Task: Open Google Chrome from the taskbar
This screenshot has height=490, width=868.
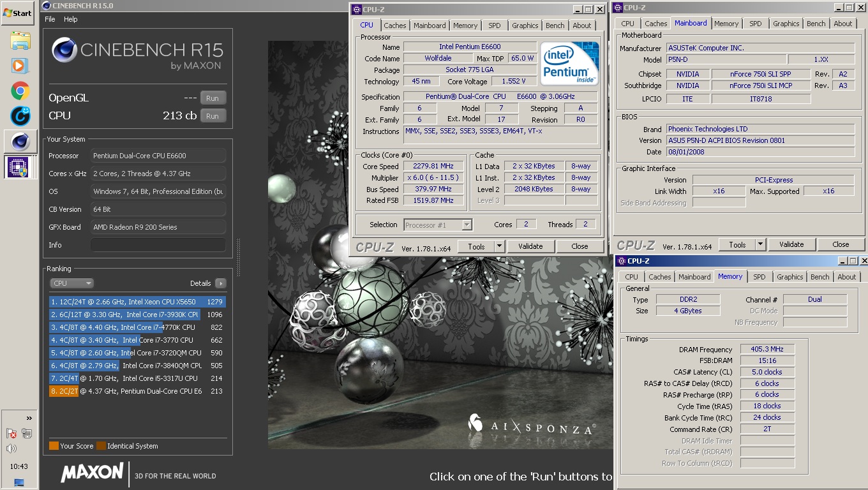Action: [x=20, y=91]
